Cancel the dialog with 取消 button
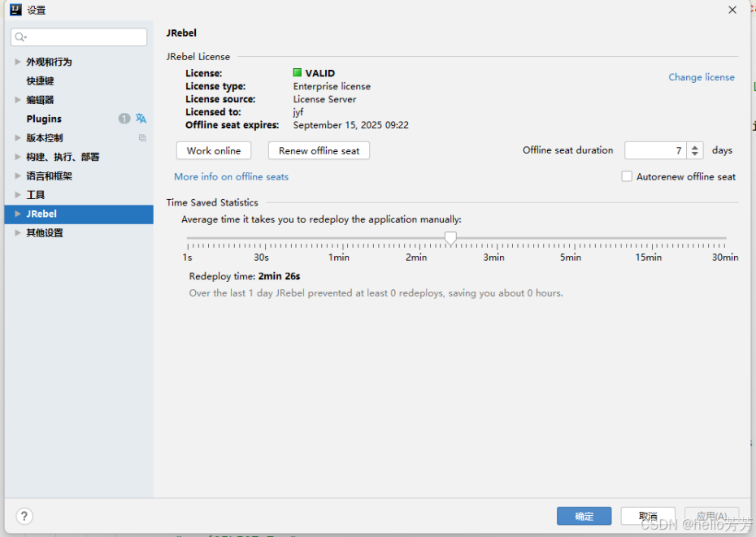Viewport: 756px width, 537px height. click(648, 516)
